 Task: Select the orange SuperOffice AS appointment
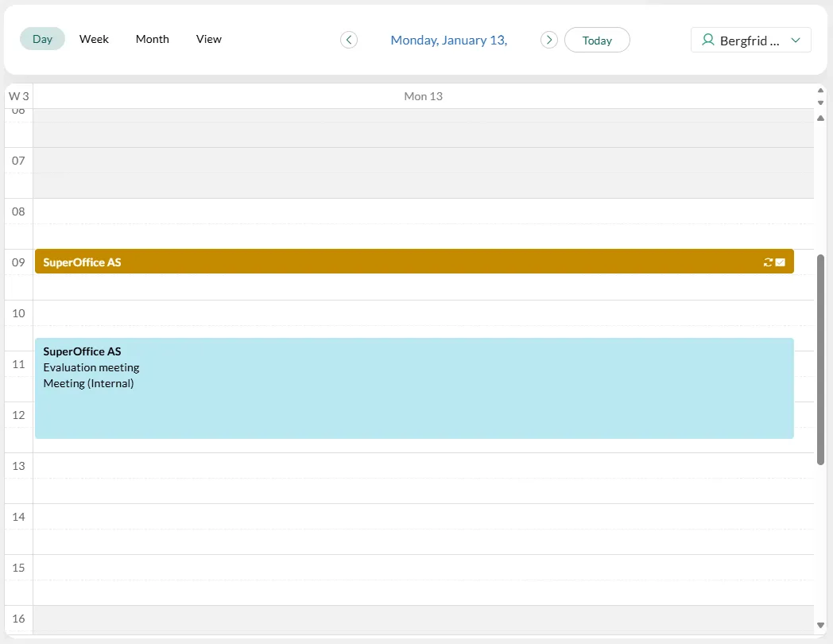(397, 262)
